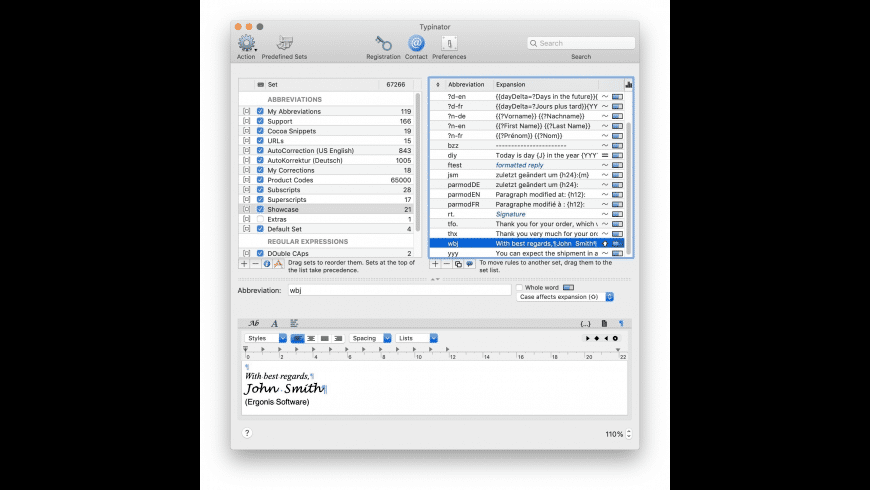Select the 'ftest' formatted reply rule
The width and height of the screenshot is (870, 490).
[x=528, y=165]
